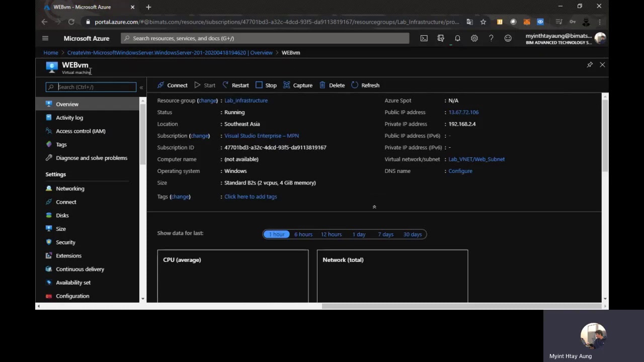This screenshot has width=644, height=362.
Task: Open CreateVm deployment Overview breadcrumb
Action: (170, 53)
